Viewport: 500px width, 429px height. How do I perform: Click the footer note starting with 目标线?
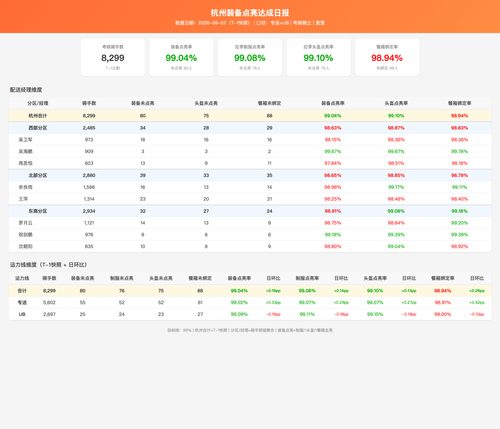(x=250, y=330)
